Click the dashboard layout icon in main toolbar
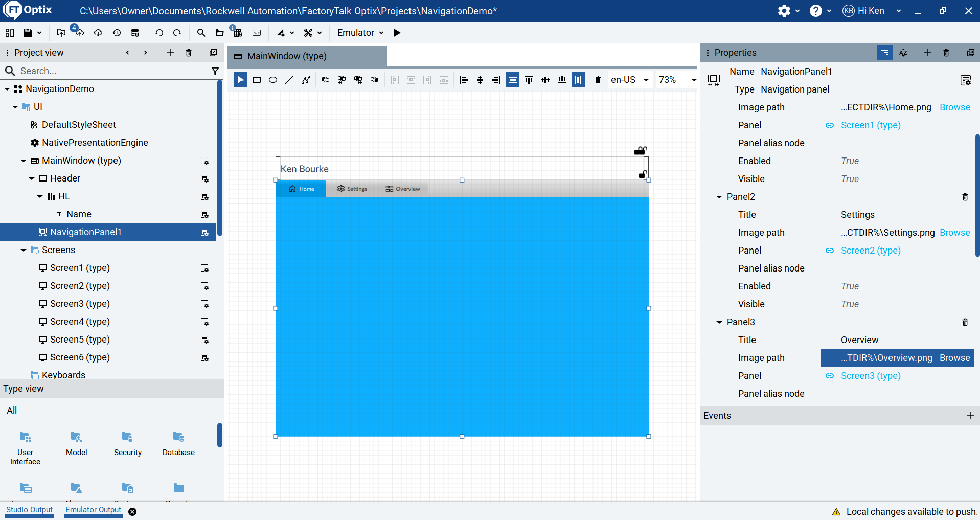Image resolution: width=980 pixels, height=520 pixels. click(9, 33)
